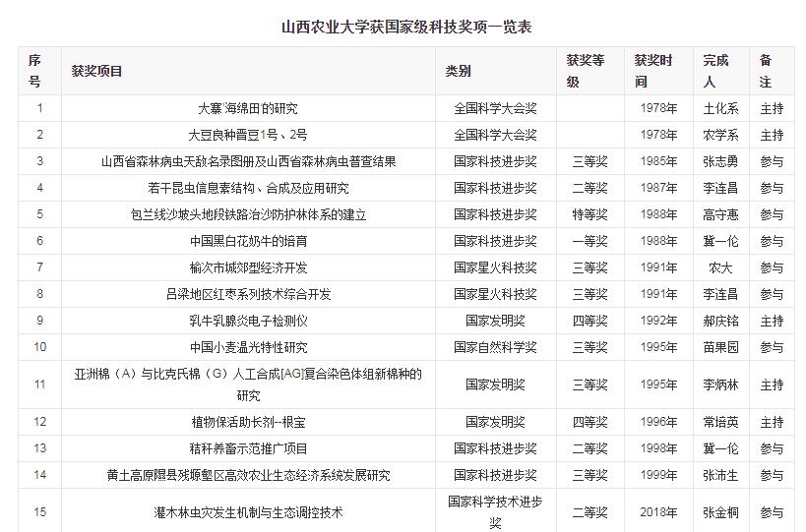Click the year 1996年

point(658,422)
